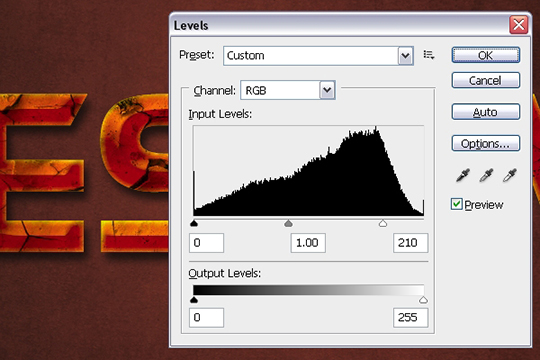
Task: Click the Custom preset combo box
Action: (x=318, y=55)
